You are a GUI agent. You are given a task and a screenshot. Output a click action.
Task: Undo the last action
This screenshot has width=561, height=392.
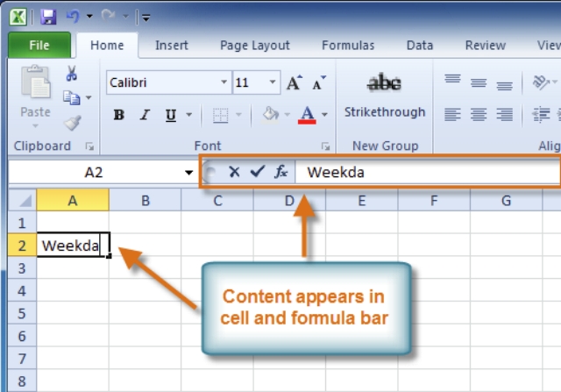[73, 16]
